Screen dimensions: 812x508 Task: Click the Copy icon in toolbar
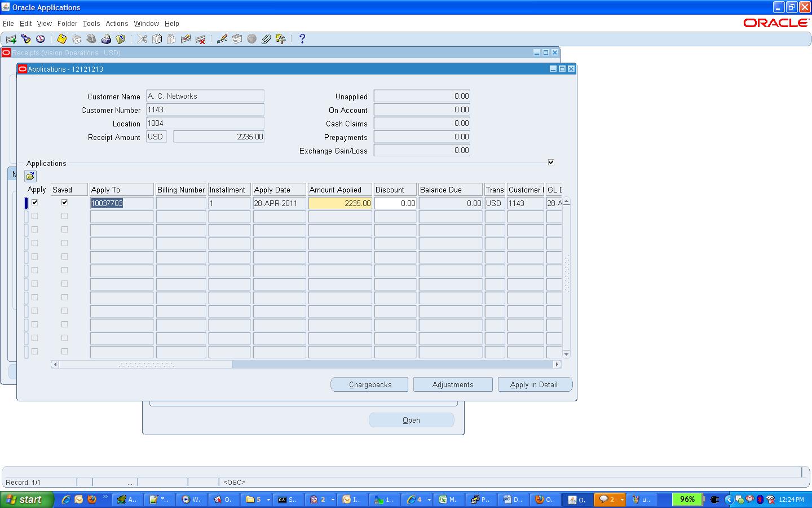(x=157, y=39)
